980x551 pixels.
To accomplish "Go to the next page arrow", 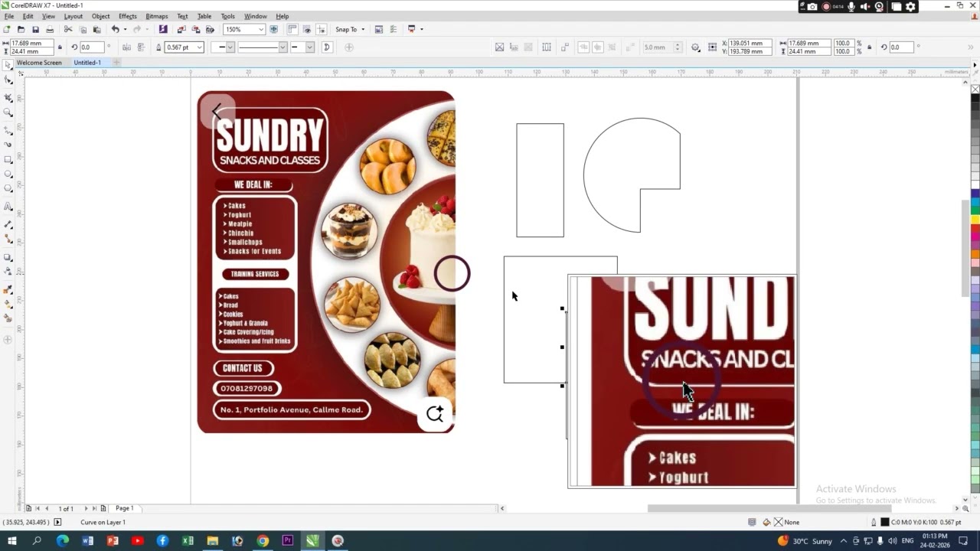I will [85, 508].
